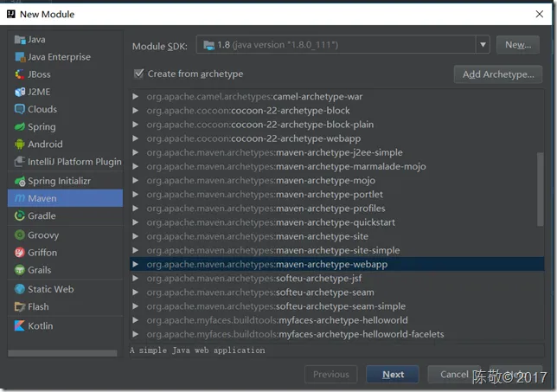Screen dimensions: 557x392
Task: Select the Spring Initializr icon
Action: pos(20,181)
